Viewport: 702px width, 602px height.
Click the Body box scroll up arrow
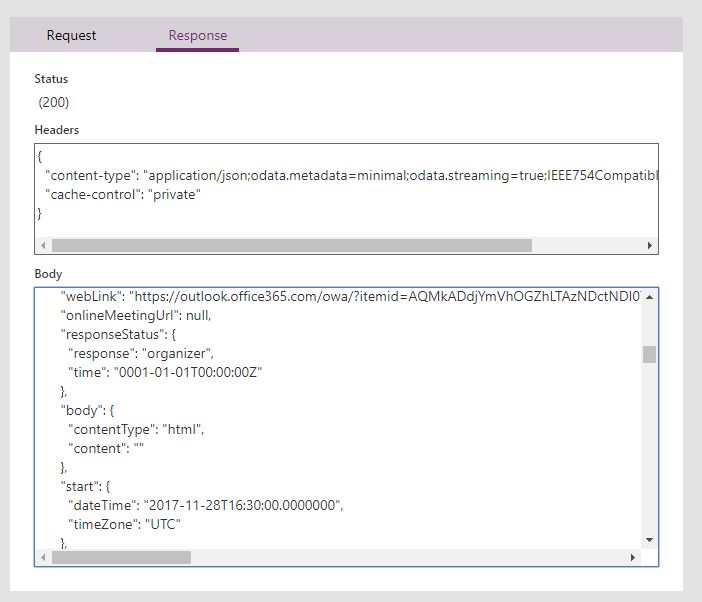(x=650, y=296)
